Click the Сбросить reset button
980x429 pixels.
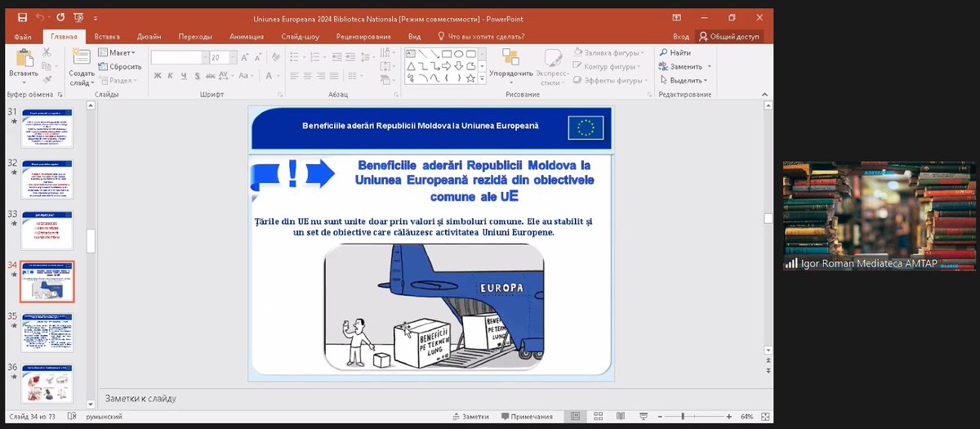point(120,66)
